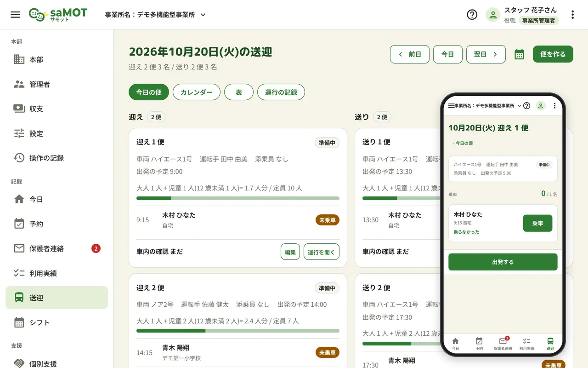Open 収支 in the sidebar

click(x=57, y=109)
